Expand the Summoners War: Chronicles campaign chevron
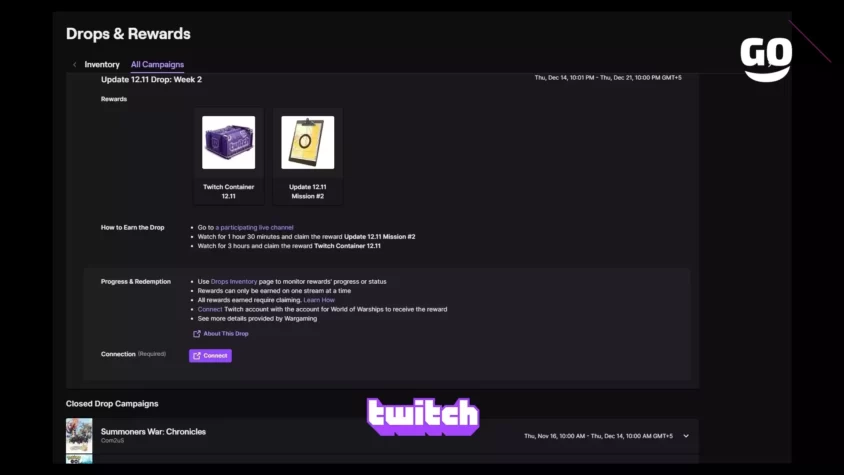The width and height of the screenshot is (844, 475). pyautogui.click(x=686, y=436)
